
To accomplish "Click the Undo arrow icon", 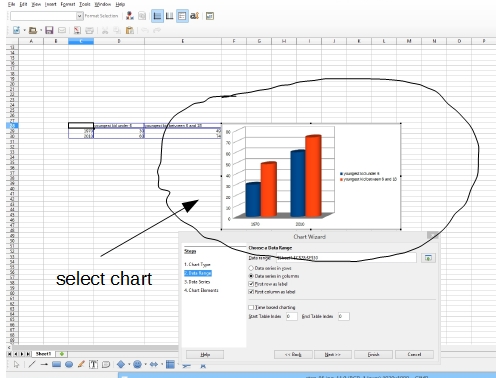I will tap(145, 30).
